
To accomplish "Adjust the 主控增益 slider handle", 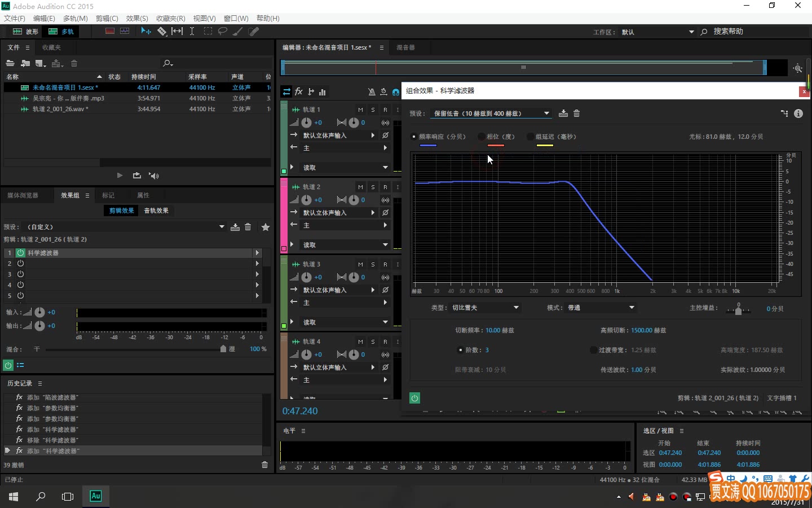I will point(738,310).
